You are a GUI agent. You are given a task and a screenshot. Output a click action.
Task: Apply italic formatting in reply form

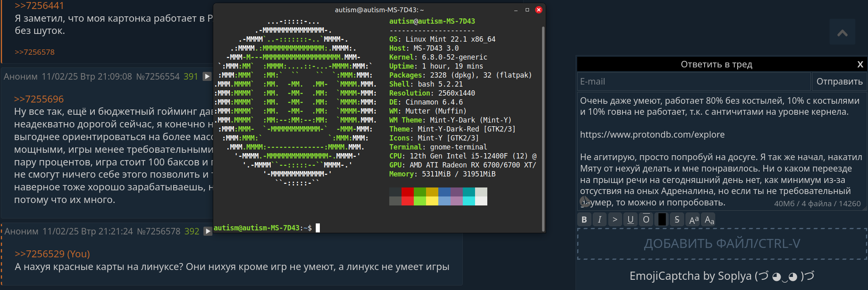(x=599, y=219)
